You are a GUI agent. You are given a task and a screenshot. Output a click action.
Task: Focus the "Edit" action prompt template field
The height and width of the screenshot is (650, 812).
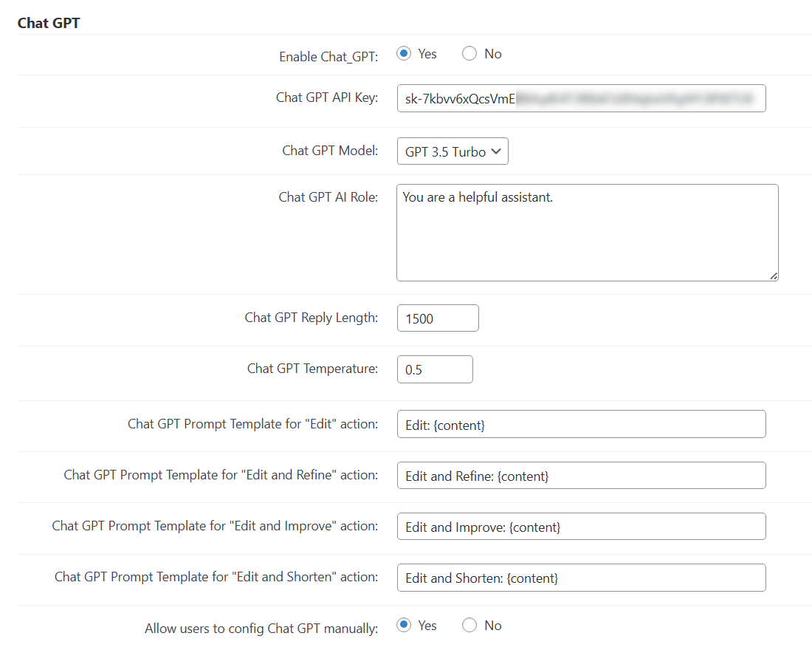(x=581, y=425)
